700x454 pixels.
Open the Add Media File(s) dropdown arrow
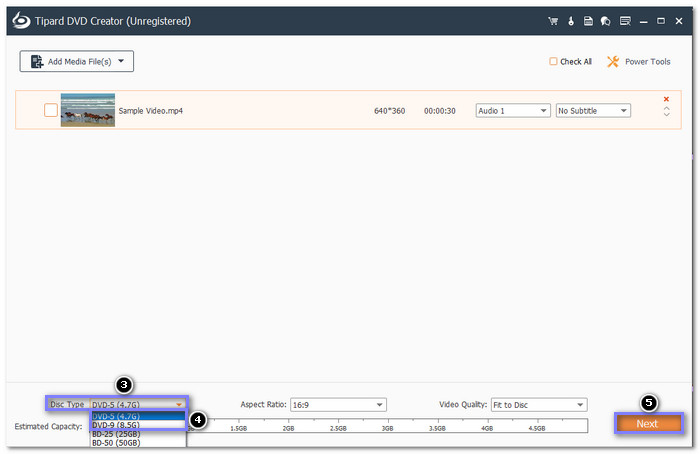[121, 61]
